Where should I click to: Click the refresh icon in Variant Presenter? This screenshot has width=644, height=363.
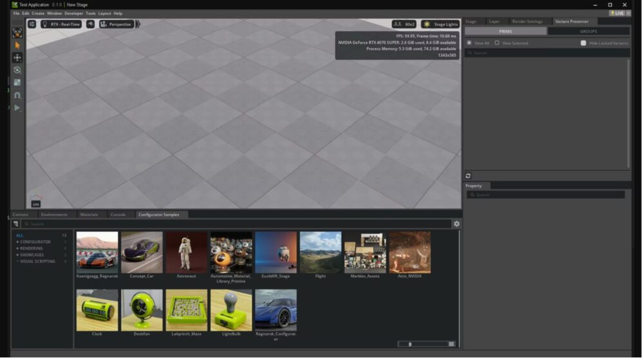[x=468, y=176]
